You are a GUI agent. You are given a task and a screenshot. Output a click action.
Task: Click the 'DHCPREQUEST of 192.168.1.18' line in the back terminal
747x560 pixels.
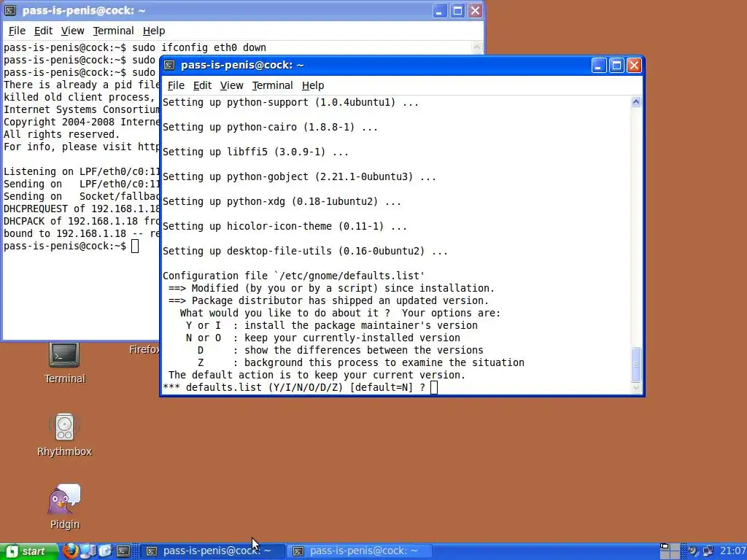[x=81, y=209]
